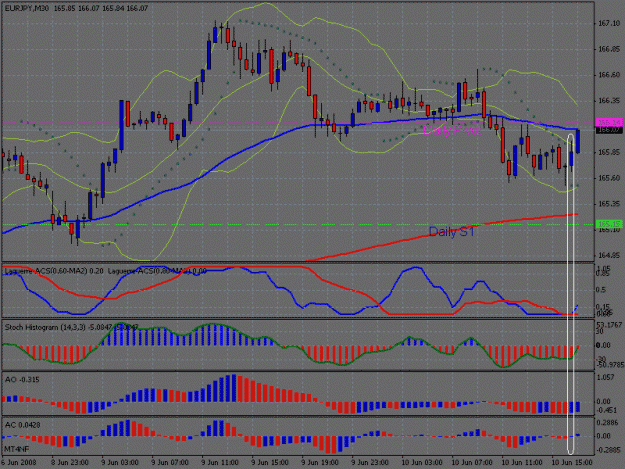Click the MT4NF text
625x469 pixels.
click(x=16, y=449)
